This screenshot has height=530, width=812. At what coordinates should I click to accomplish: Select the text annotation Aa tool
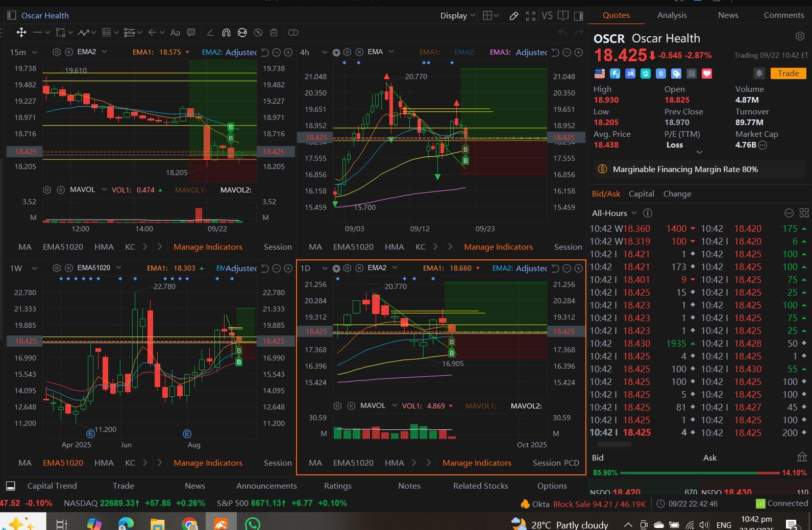(x=175, y=33)
